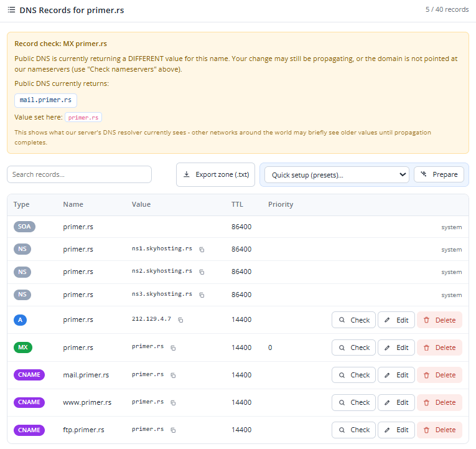This screenshot has height=449, width=476.
Task: Check the www.primer.rs CNAME record
Action: (x=353, y=402)
